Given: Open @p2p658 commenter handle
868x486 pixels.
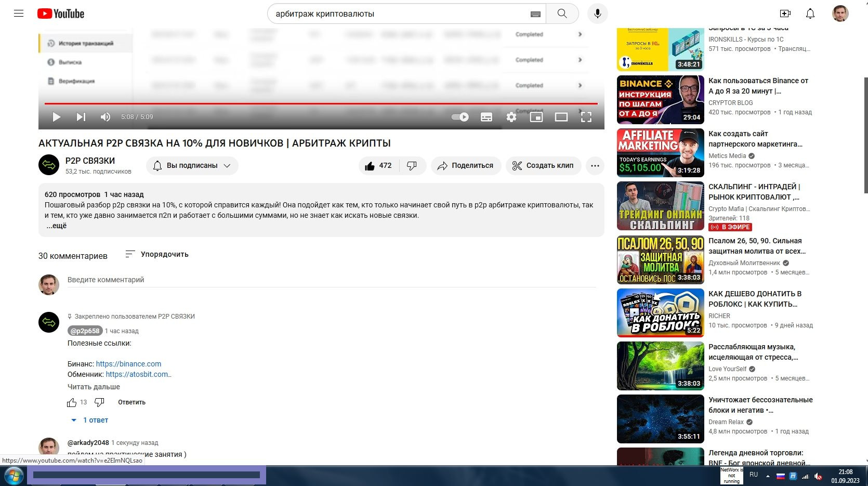Looking at the screenshot, I should pos(85,331).
